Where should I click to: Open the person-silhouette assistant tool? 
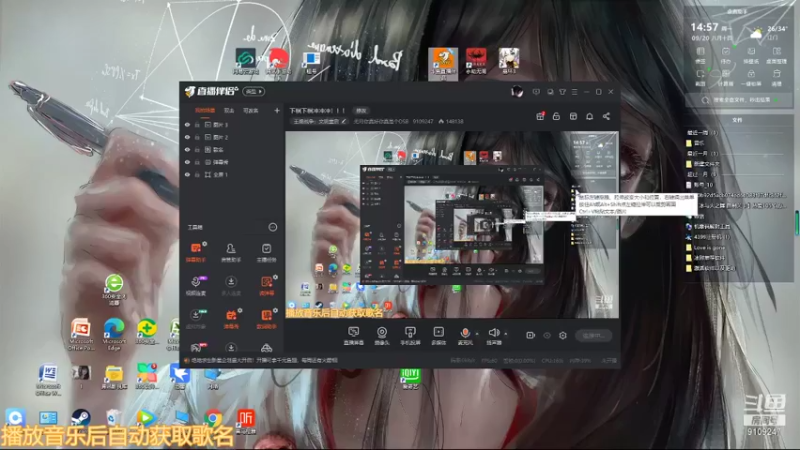(x=231, y=252)
